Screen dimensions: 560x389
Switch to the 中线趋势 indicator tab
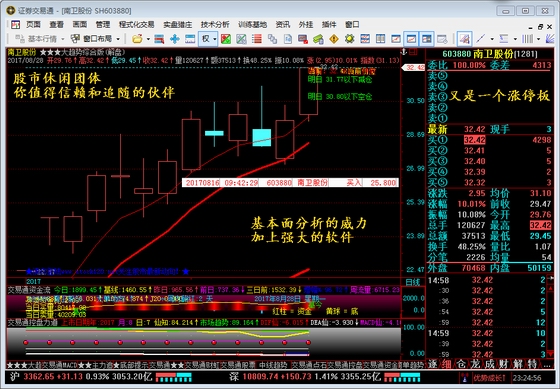point(273,365)
